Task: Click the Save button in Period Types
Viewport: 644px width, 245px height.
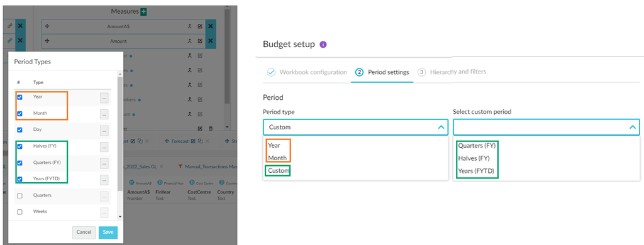Action: (108, 232)
